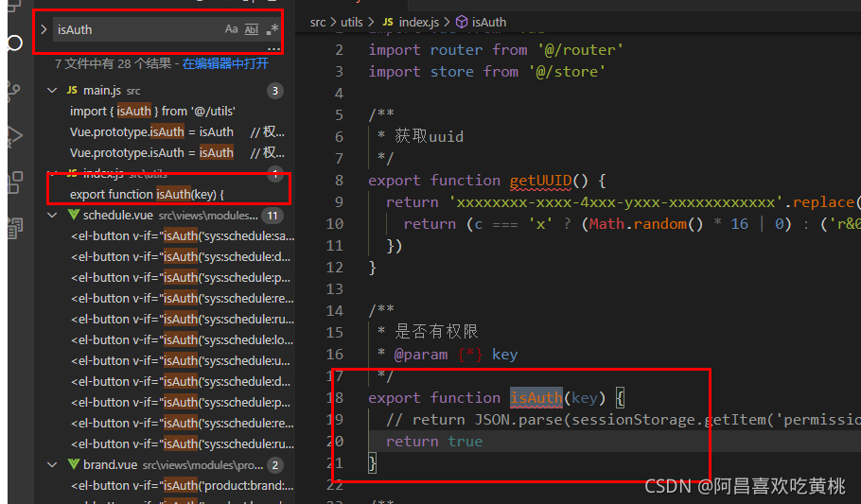
Task: Open result isAuth('sys:schedule:u...
Action: (182, 361)
